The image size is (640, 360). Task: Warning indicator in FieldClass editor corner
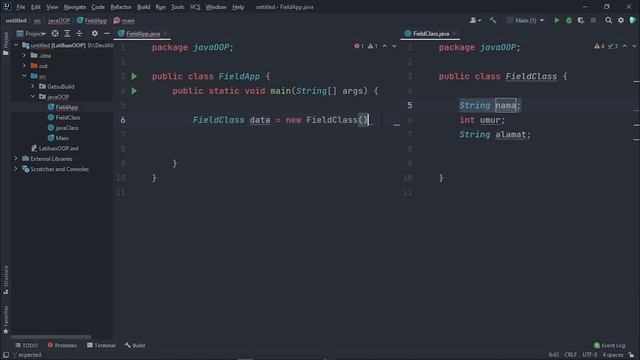point(599,46)
